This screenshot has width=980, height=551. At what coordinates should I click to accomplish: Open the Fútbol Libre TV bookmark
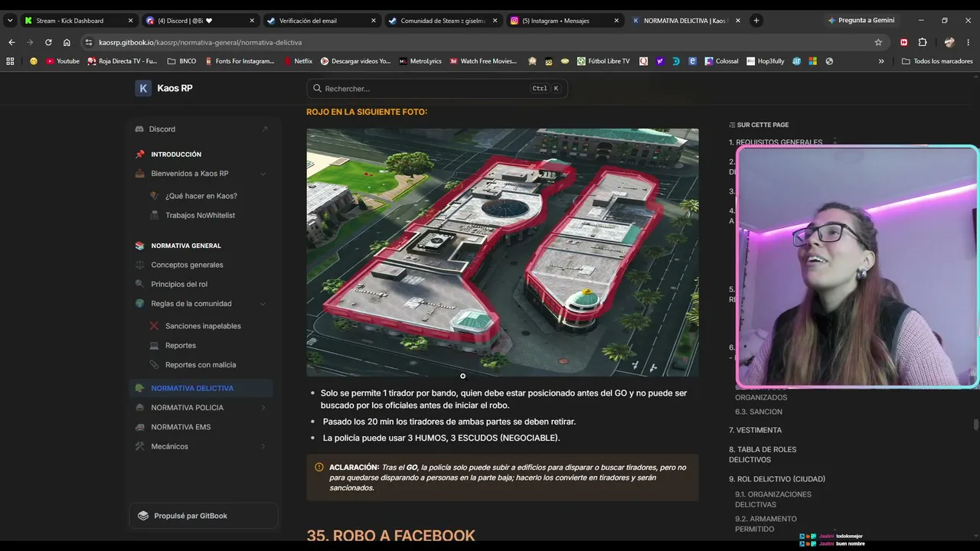tap(604, 61)
